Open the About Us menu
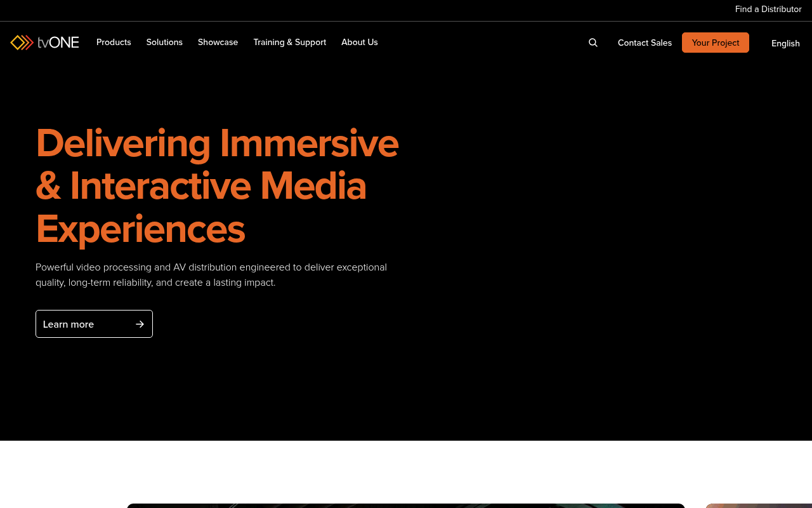812x508 pixels. point(360,42)
